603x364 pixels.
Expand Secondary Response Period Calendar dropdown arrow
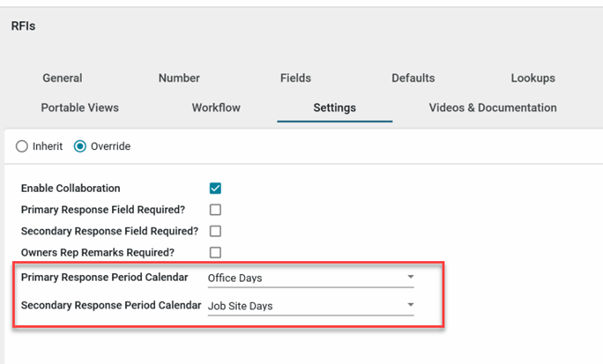410,306
